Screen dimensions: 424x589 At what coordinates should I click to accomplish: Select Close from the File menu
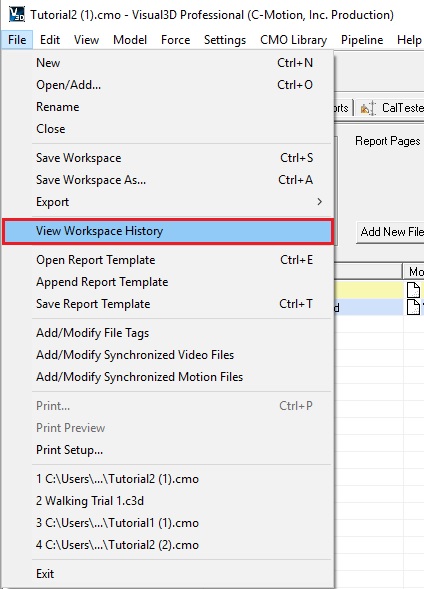click(168, 129)
